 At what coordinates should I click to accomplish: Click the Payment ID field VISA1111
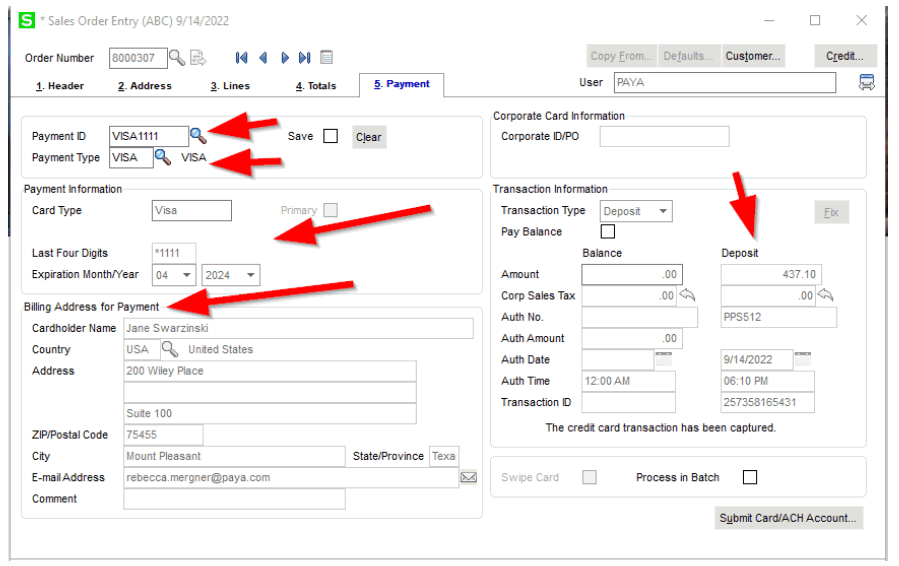pos(148,136)
